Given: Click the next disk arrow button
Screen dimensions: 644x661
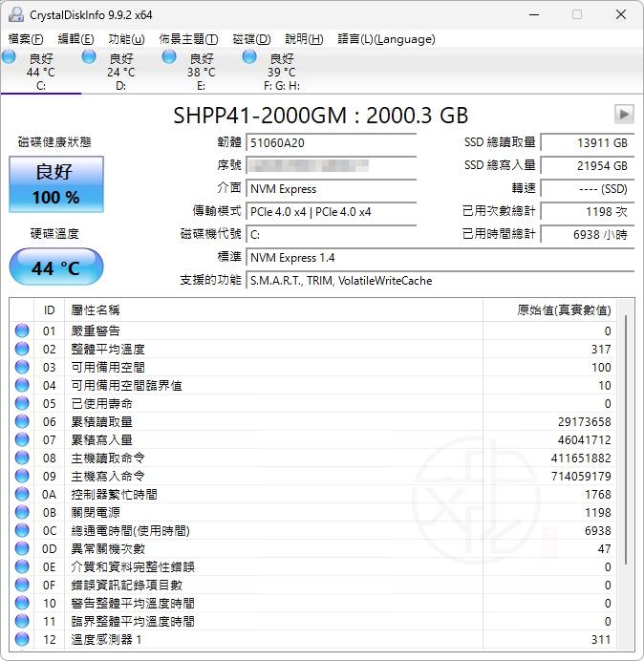Looking at the screenshot, I should click(x=624, y=114).
